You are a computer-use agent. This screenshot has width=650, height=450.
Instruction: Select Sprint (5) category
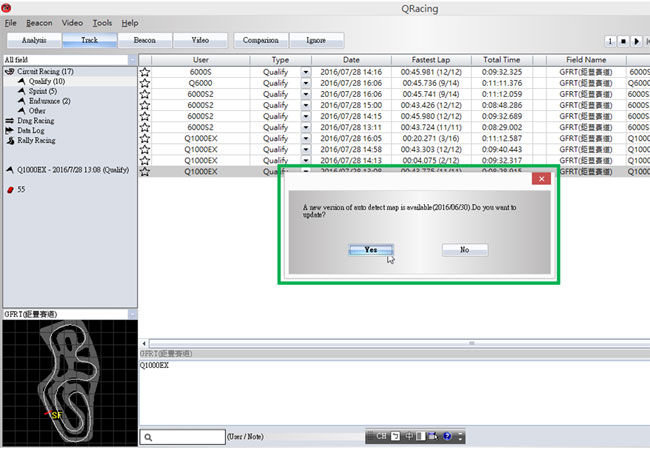coord(43,91)
